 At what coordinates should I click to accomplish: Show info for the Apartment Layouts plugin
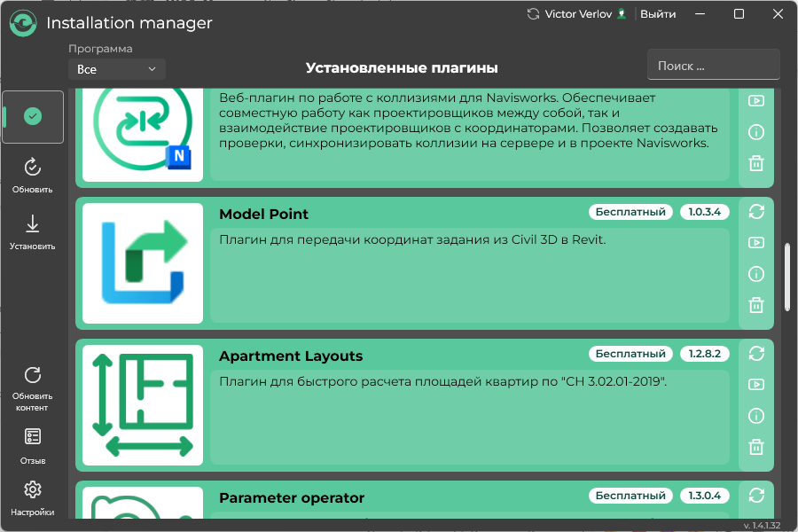(756, 416)
